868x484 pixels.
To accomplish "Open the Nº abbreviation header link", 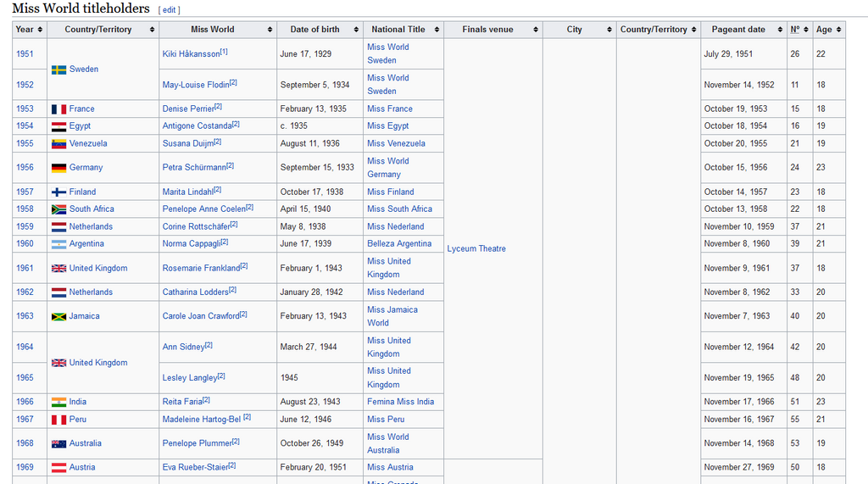I will coord(795,30).
